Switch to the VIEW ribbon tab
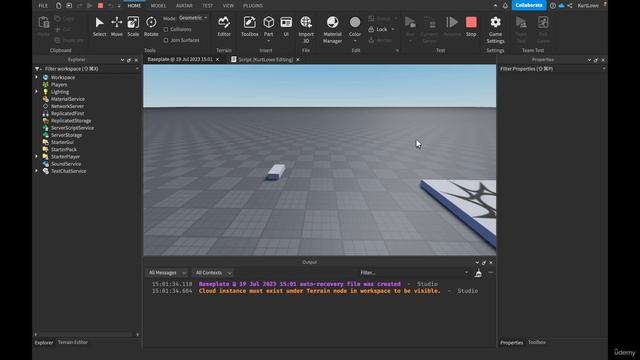The height and width of the screenshot is (360, 640). (228, 6)
